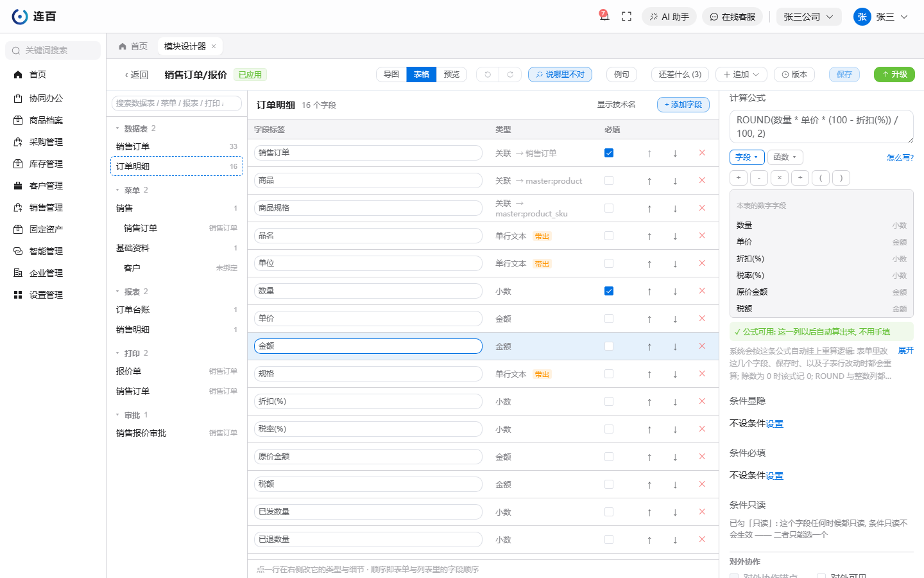
Task: Click 说哪里不对 button
Action: tap(560, 74)
